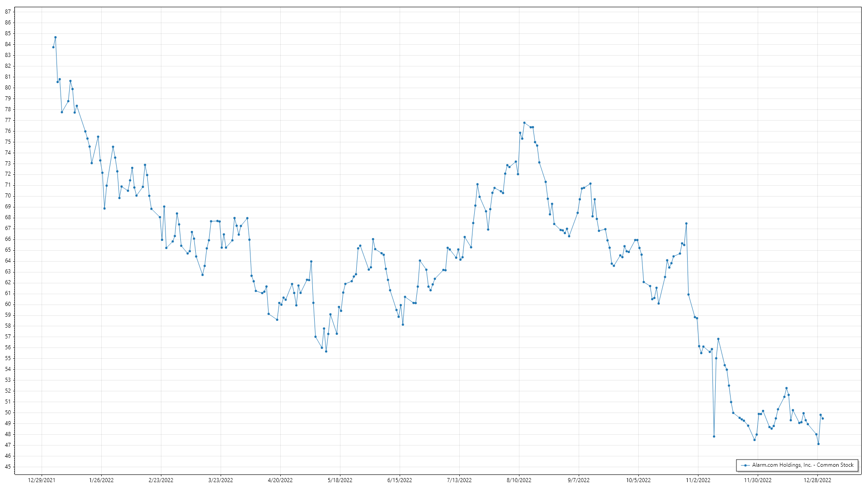Select the 5/18/2022 x-axis label
The width and height of the screenshot is (868, 488).
[x=340, y=480]
